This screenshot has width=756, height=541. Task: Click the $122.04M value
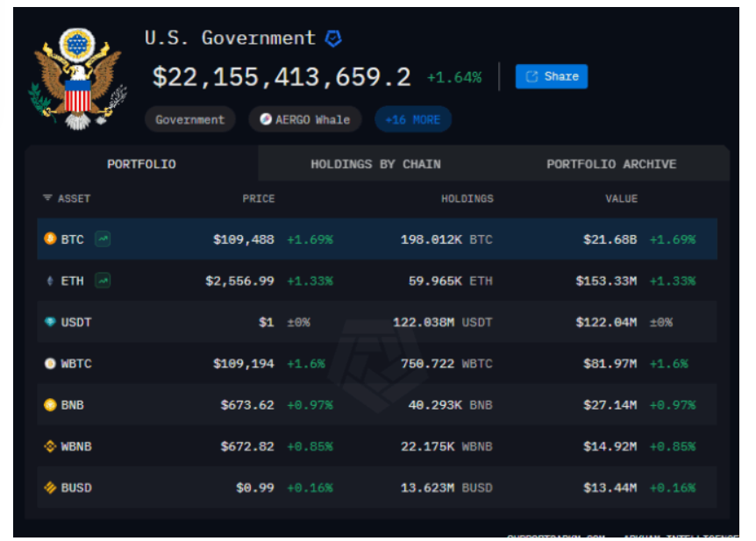point(607,322)
